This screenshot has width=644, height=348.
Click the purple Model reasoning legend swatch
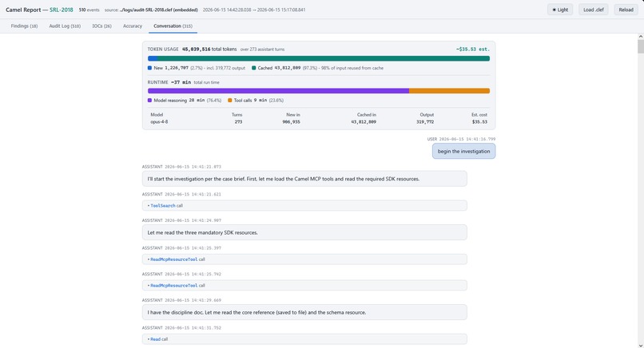pyautogui.click(x=149, y=100)
